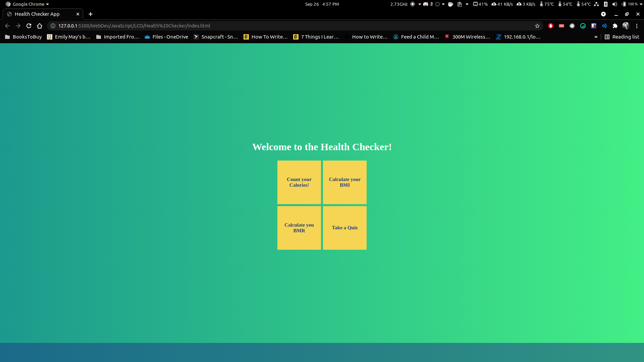Viewport: 644px width, 362px height.
Task: Open the Extensions puzzle piece menu
Action: click(x=615, y=26)
